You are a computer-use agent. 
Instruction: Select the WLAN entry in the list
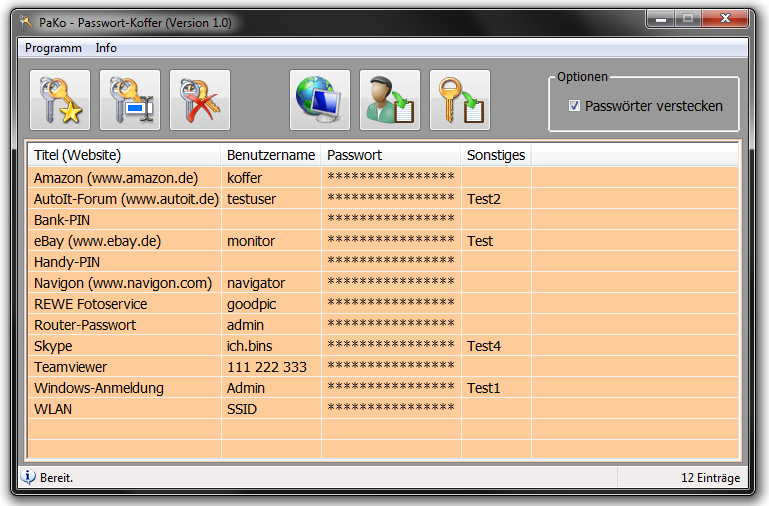point(53,409)
